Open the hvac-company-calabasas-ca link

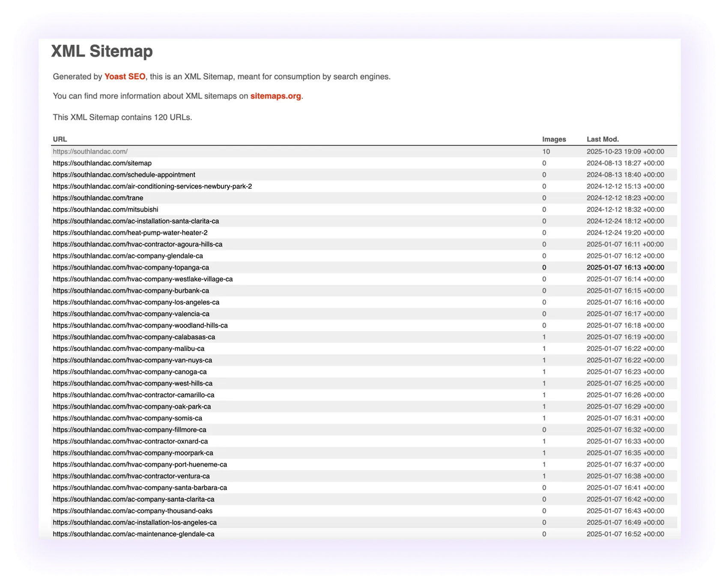coord(134,337)
